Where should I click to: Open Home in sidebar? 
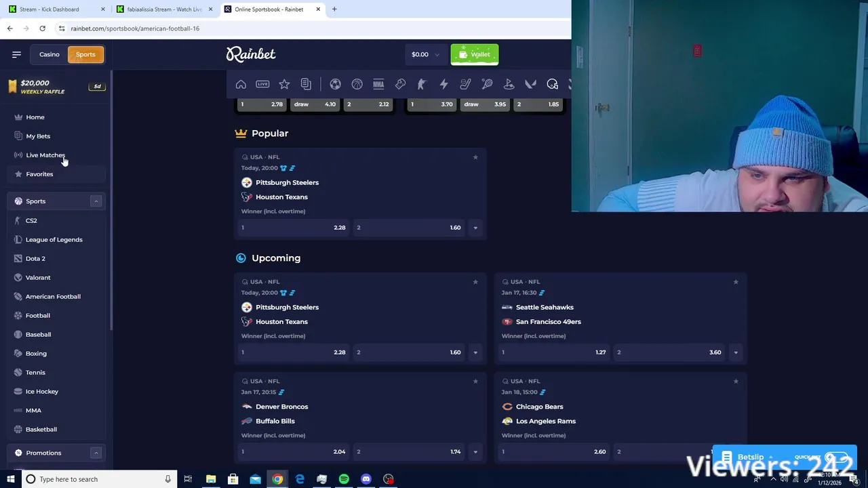(56, 117)
